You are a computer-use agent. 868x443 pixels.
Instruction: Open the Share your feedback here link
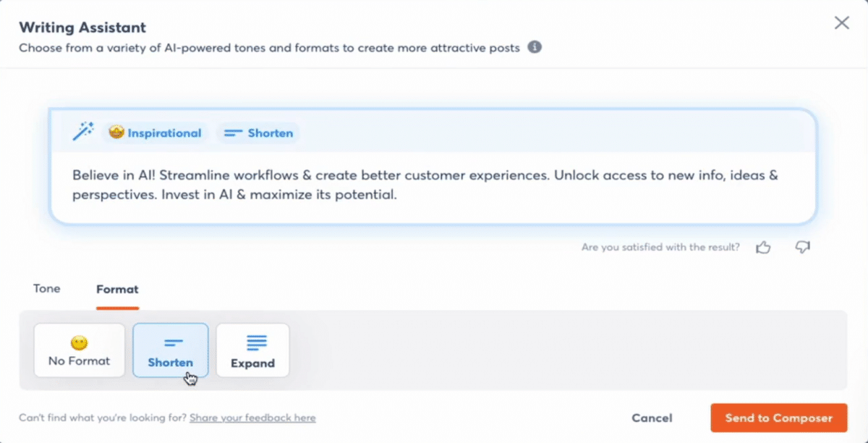[x=252, y=418]
